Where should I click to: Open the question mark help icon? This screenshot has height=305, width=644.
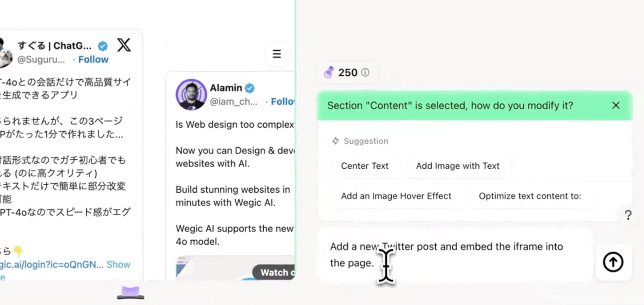[628, 215]
